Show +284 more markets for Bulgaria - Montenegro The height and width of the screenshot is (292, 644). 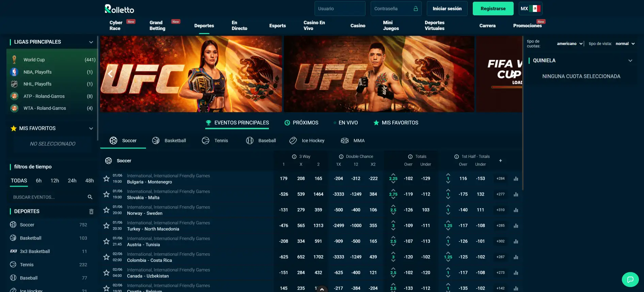[500, 179]
